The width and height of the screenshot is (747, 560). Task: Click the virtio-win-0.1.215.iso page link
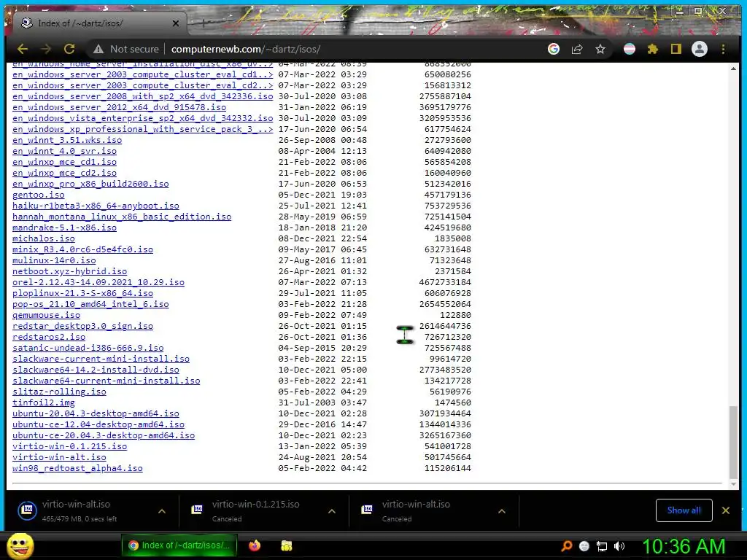70,446
